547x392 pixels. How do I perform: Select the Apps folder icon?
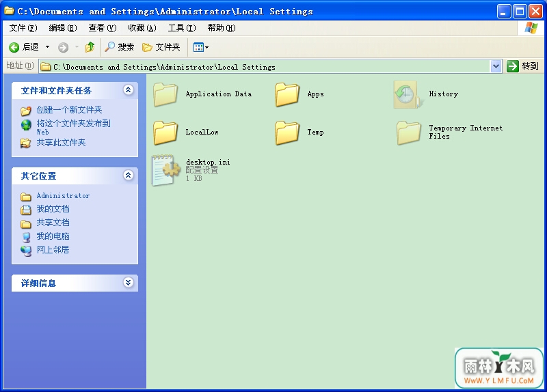click(287, 94)
